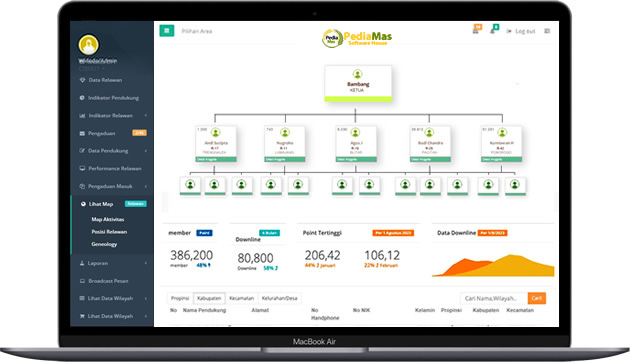
Task: Click the Kelamin column header
Action: pyautogui.click(x=425, y=310)
